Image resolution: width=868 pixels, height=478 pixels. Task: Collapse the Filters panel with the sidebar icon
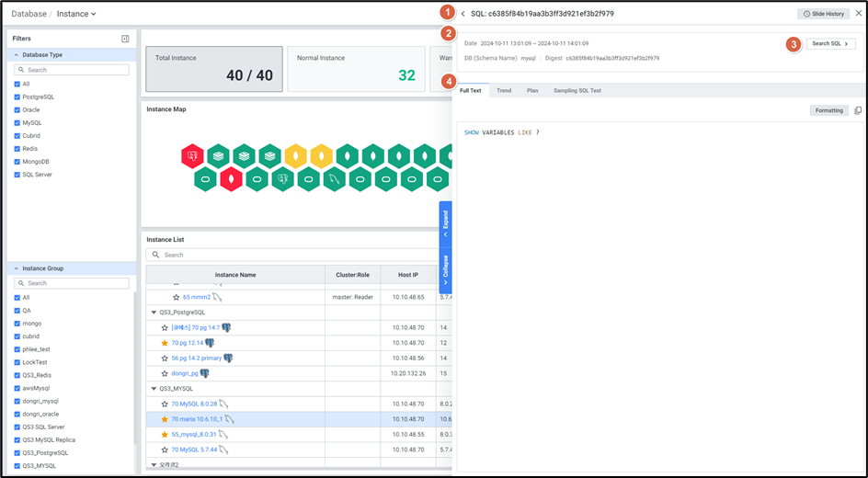[x=125, y=39]
